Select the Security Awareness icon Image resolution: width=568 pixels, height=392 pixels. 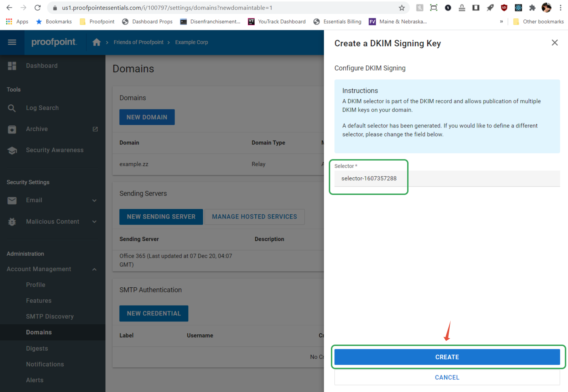click(x=12, y=150)
